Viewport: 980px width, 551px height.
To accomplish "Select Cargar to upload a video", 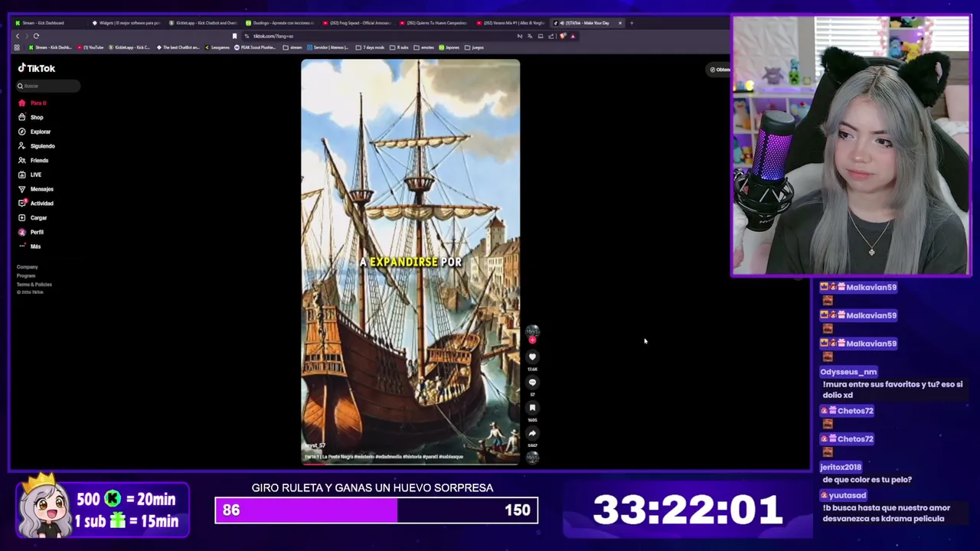I will tap(33, 218).
